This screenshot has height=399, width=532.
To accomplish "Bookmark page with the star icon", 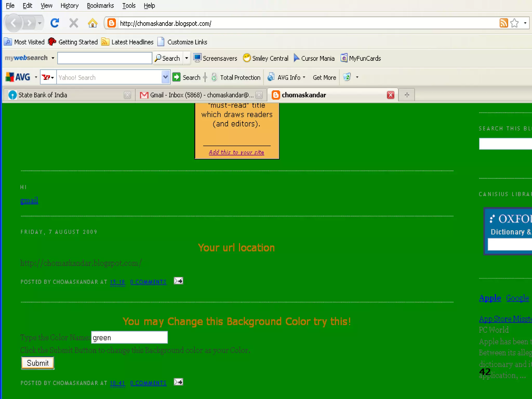I will point(514,23).
